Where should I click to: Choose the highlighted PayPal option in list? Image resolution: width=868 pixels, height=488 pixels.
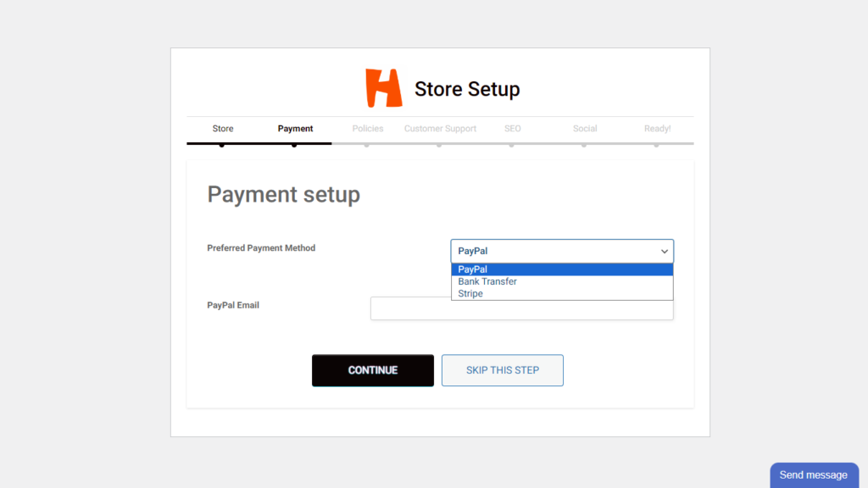(561, 269)
